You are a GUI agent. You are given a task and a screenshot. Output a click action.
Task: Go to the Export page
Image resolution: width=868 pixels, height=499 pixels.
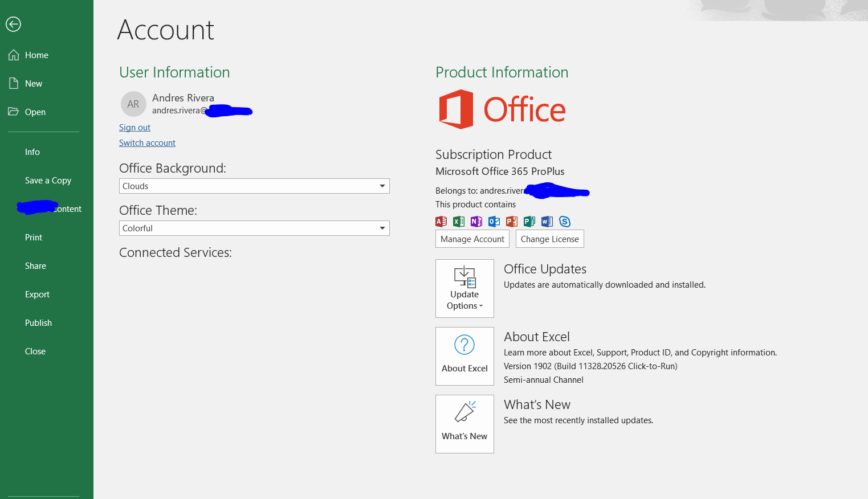pyautogui.click(x=37, y=295)
